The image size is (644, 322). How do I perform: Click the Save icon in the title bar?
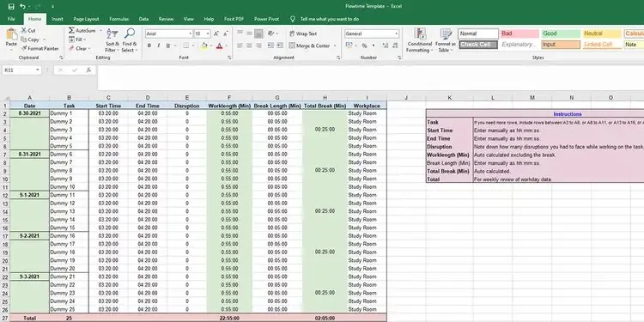(11, 7)
